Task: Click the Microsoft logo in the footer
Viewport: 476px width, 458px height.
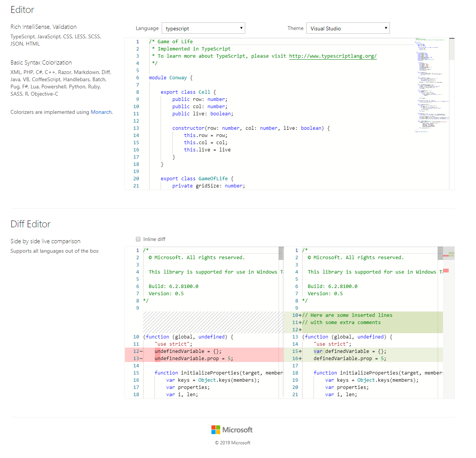Action: (x=232, y=430)
